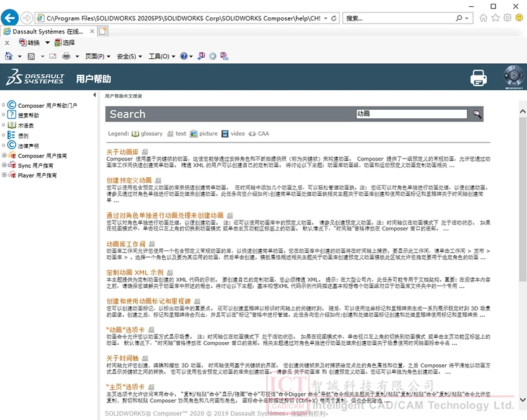Go back with the blue Back arrow
This screenshot has height=420, width=527.
click(x=10, y=17)
